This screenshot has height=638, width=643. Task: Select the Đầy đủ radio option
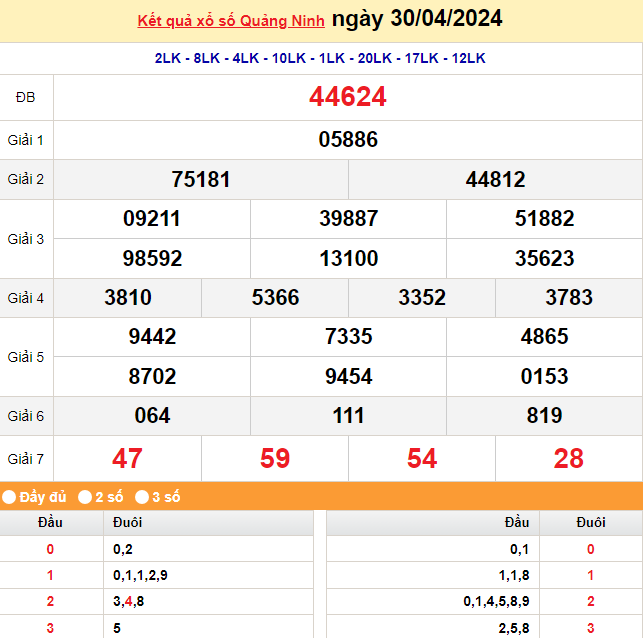point(9,497)
